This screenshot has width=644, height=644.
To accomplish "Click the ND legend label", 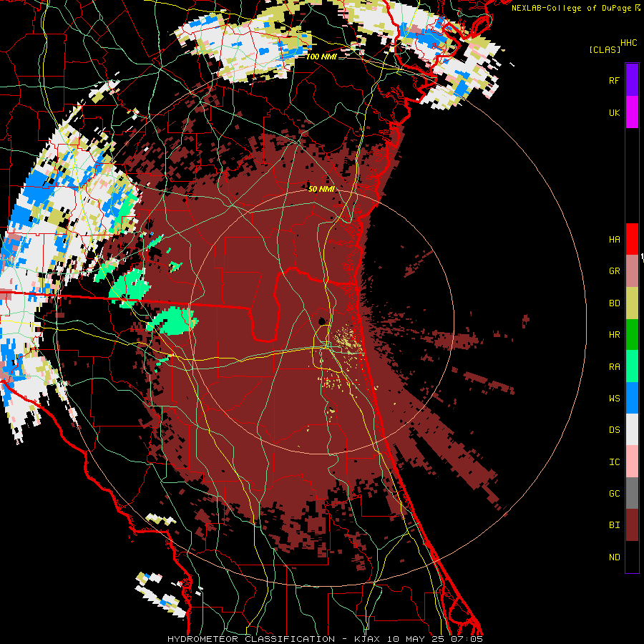I will coord(614,557).
